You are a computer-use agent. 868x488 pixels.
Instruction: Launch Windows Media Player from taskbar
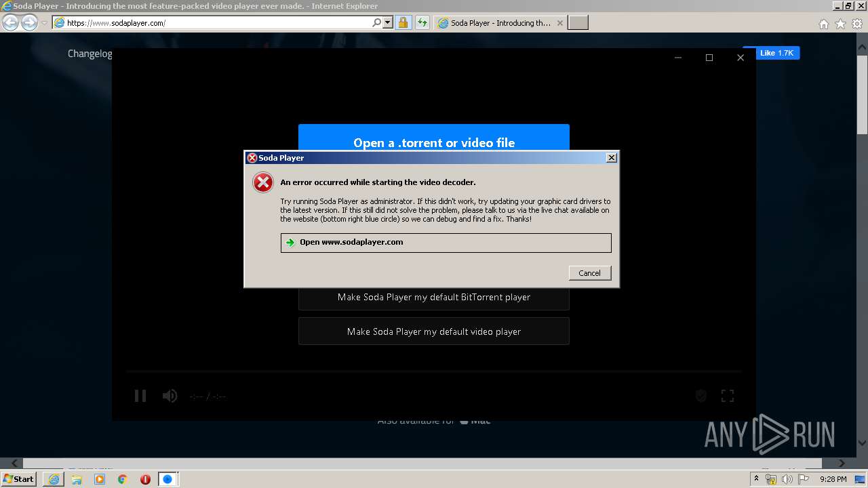click(x=100, y=479)
